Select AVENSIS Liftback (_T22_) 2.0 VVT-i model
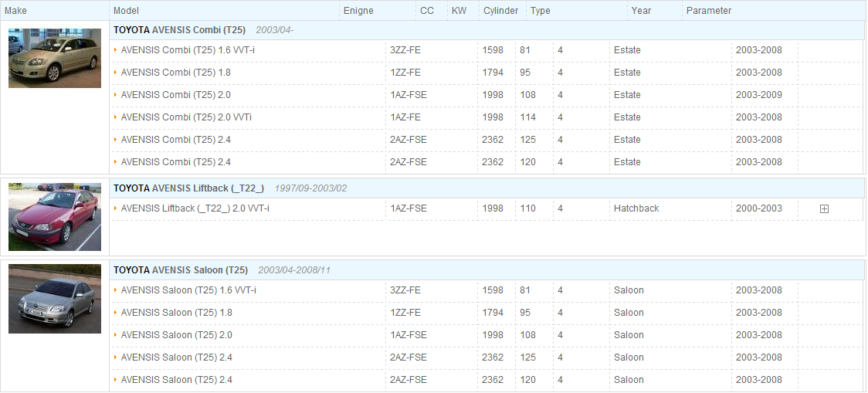This screenshot has width=868, height=393. click(x=195, y=208)
